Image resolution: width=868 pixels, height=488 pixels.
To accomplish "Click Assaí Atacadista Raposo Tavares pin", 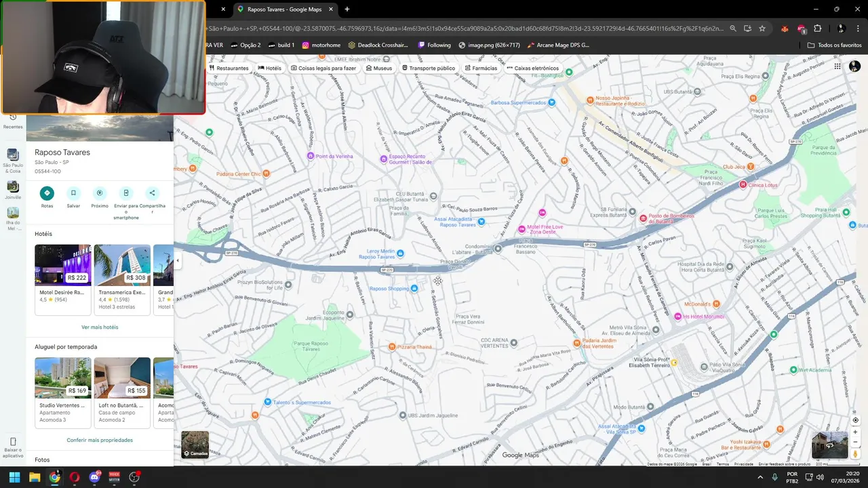I will tap(481, 222).
